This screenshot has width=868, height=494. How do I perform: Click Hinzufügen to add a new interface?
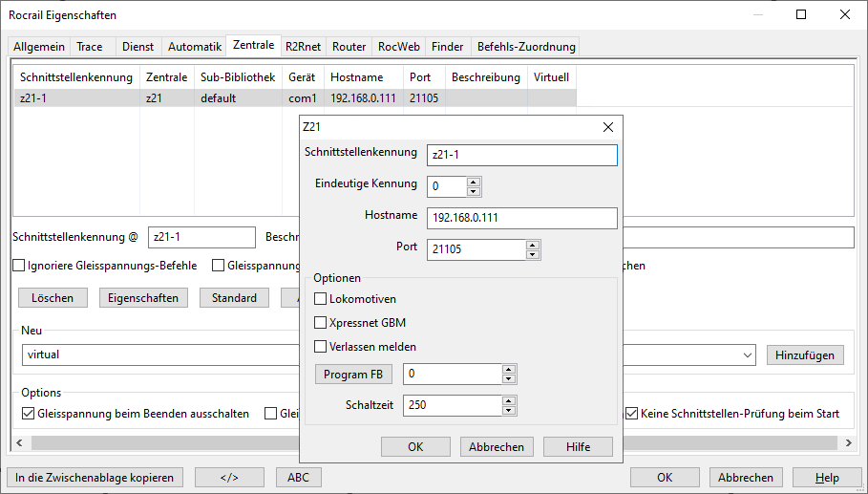pos(804,354)
